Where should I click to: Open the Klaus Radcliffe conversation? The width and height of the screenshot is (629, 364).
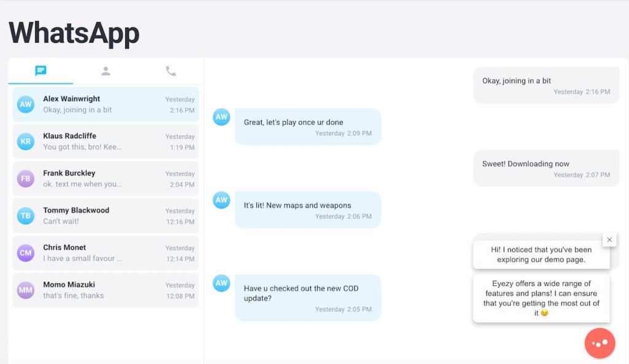(x=106, y=142)
